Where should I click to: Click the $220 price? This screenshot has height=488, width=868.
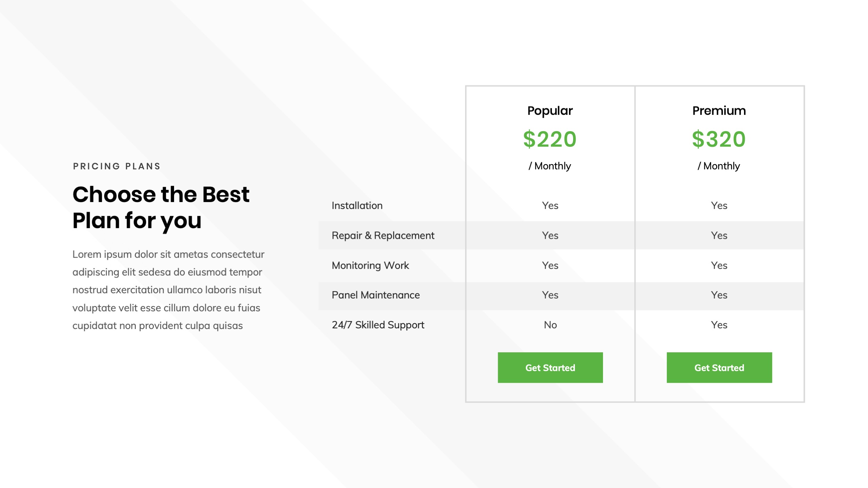pyautogui.click(x=550, y=139)
